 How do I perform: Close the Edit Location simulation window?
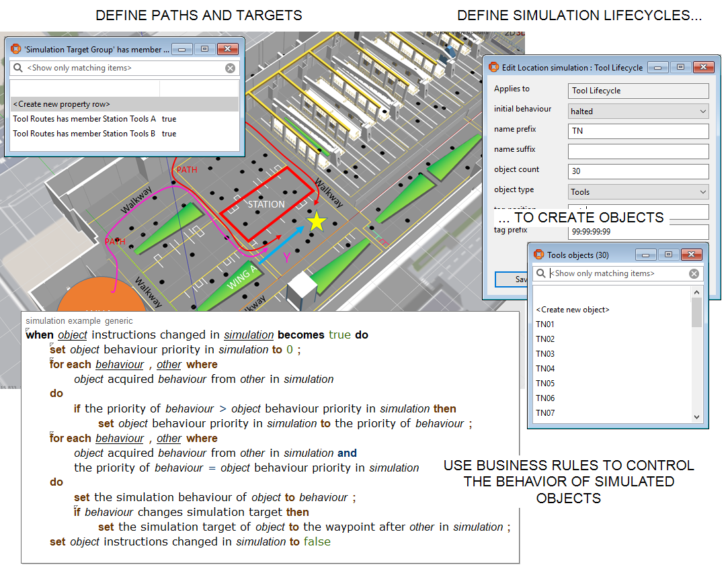(703, 67)
